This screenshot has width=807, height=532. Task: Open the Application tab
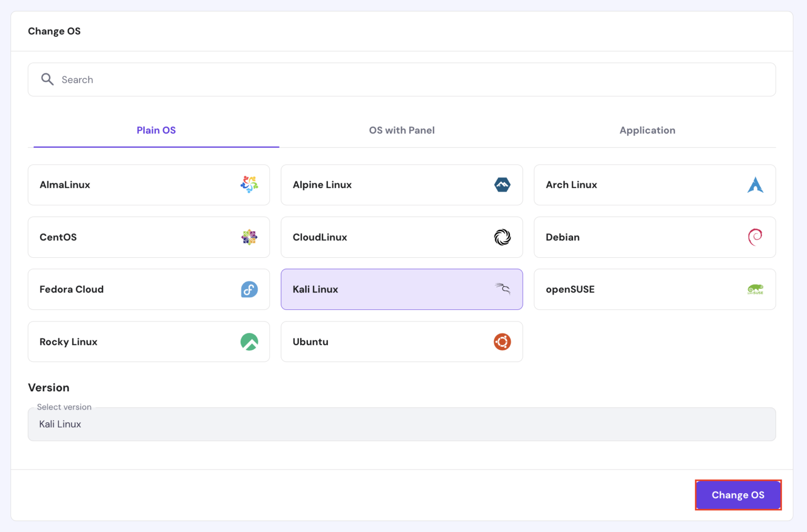[647, 130]
